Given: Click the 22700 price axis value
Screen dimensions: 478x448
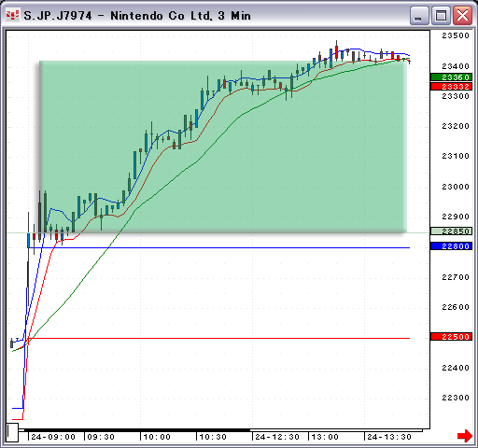Looking at the screenshot, I should [456, 277].
